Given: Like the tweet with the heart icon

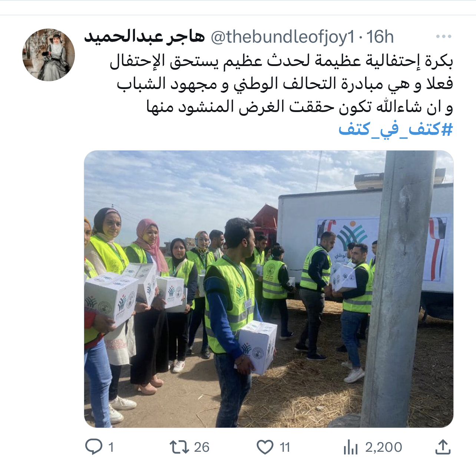Looking at the screenshot, I should point(265,447).
